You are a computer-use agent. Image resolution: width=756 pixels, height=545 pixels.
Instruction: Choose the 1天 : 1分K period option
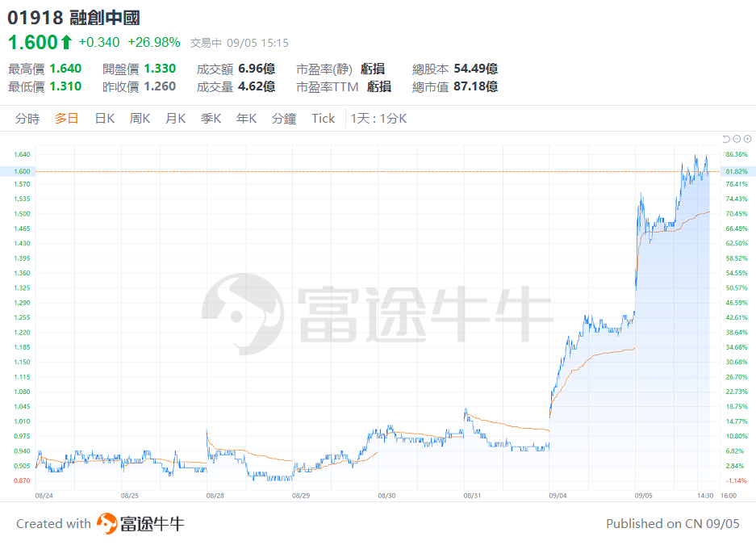378,119
